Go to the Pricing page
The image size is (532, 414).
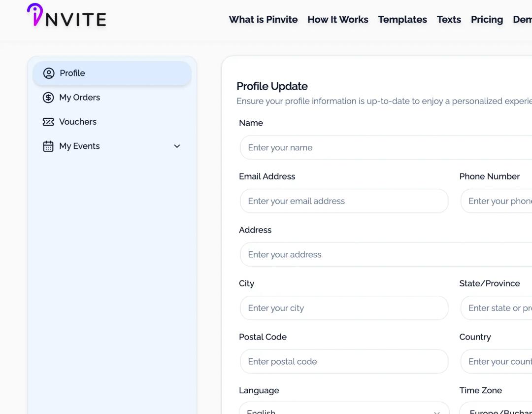point(487,20)
